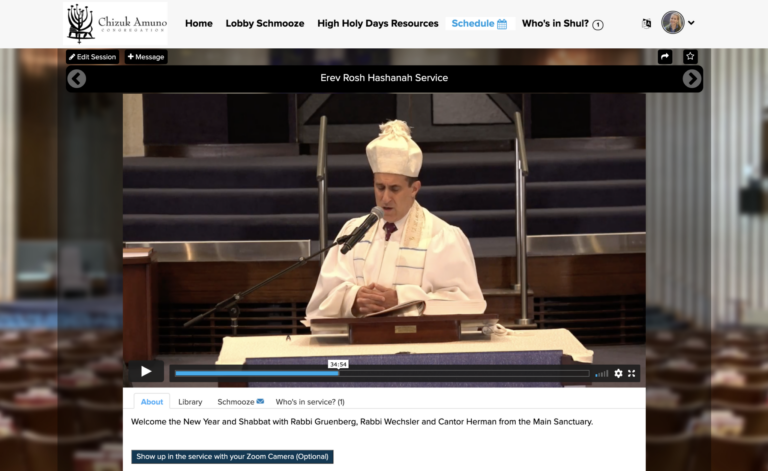This screenshot has height=471, width=768.
Task: Click the Edit Session button
Action: [x=93, y=57]
